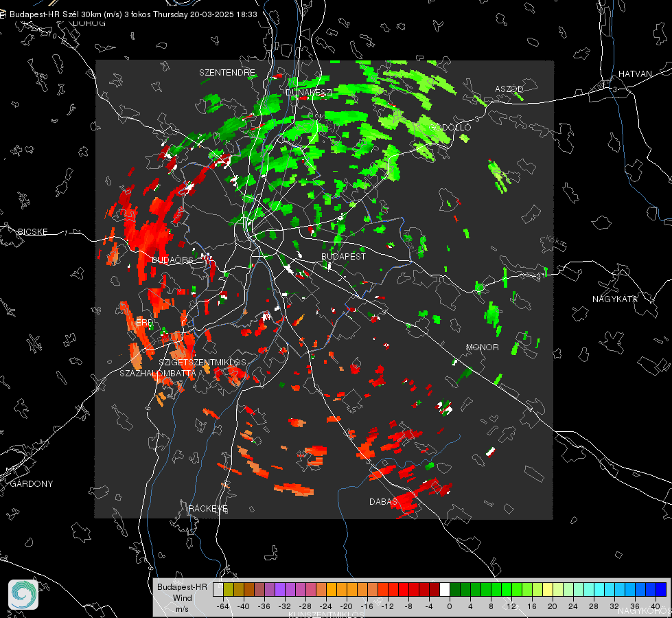Click the SZIGETSZENTMIKLÓS town label
Image resolution: width=672 pixels, height=618 pixels.
[202, 362]
